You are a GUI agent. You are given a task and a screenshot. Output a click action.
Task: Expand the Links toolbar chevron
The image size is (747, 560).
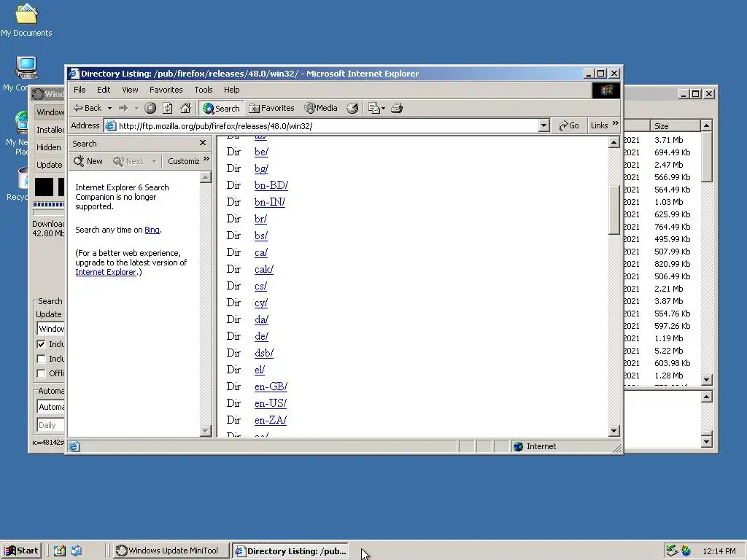pyautogui.click(x=616, y=123)
